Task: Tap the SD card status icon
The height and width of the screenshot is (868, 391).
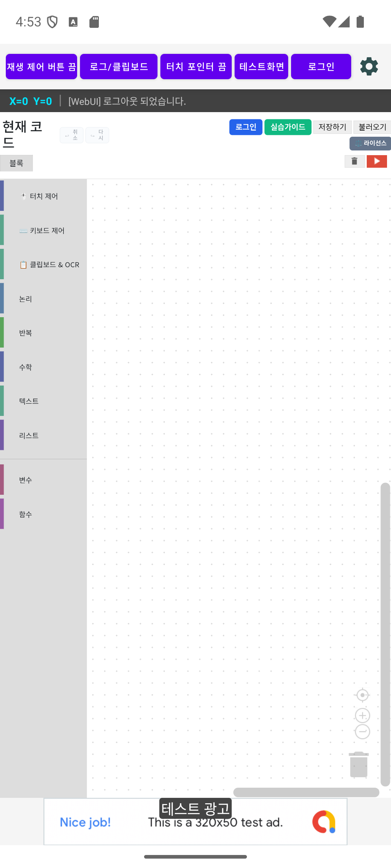Action: 94,22
